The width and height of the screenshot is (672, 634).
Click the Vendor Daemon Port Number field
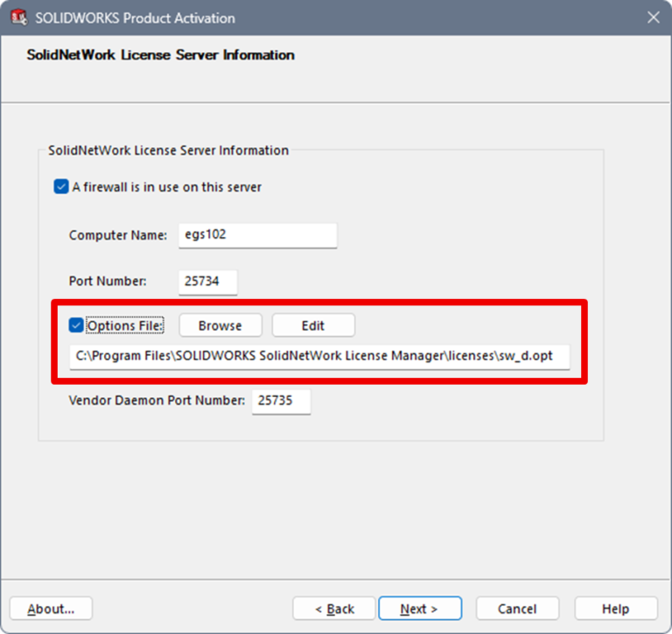pyautogui.click(x=281, y=401)
